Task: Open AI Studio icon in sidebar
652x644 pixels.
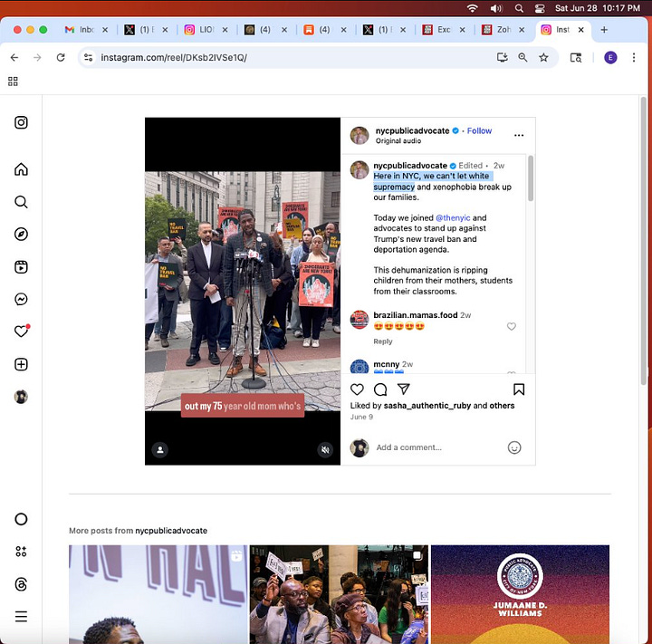Action: [21, 552]
